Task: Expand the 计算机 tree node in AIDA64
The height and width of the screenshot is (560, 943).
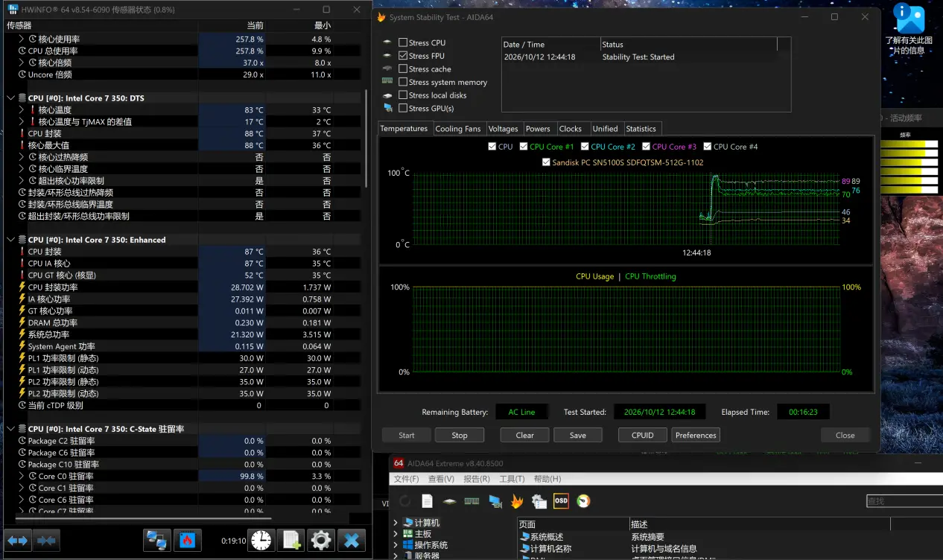Action: (x=396, y=523)
